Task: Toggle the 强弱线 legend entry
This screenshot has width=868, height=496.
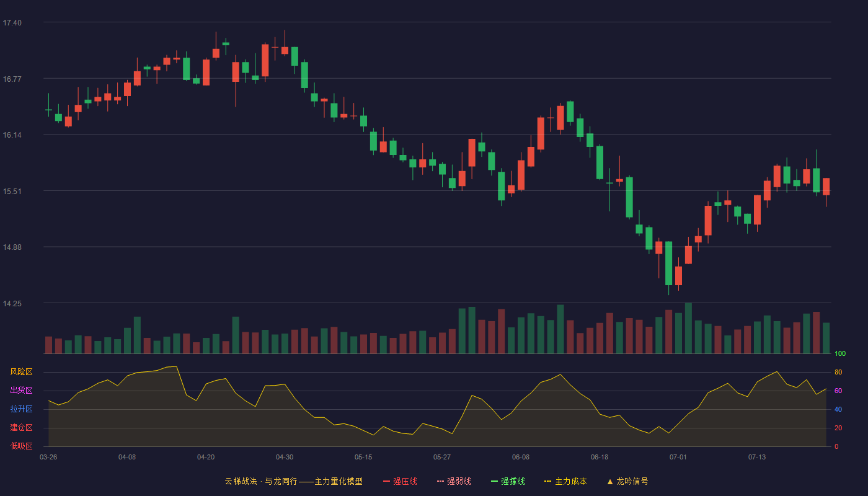Action: [x=454, y=481]
